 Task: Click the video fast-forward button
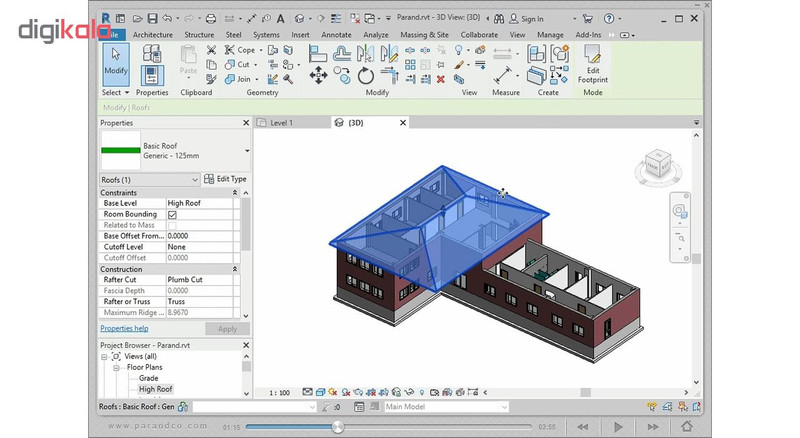[653, 427]
